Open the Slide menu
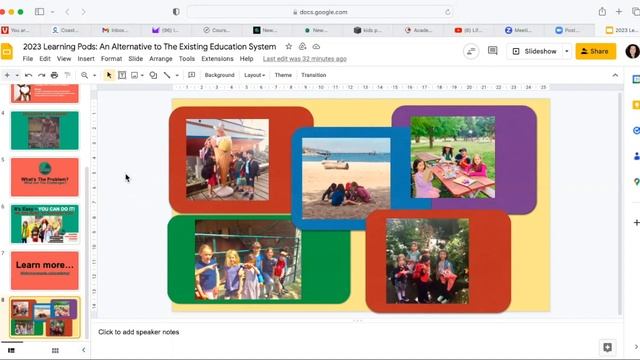The height and width of the screenshot is (360, 640). 136,59
